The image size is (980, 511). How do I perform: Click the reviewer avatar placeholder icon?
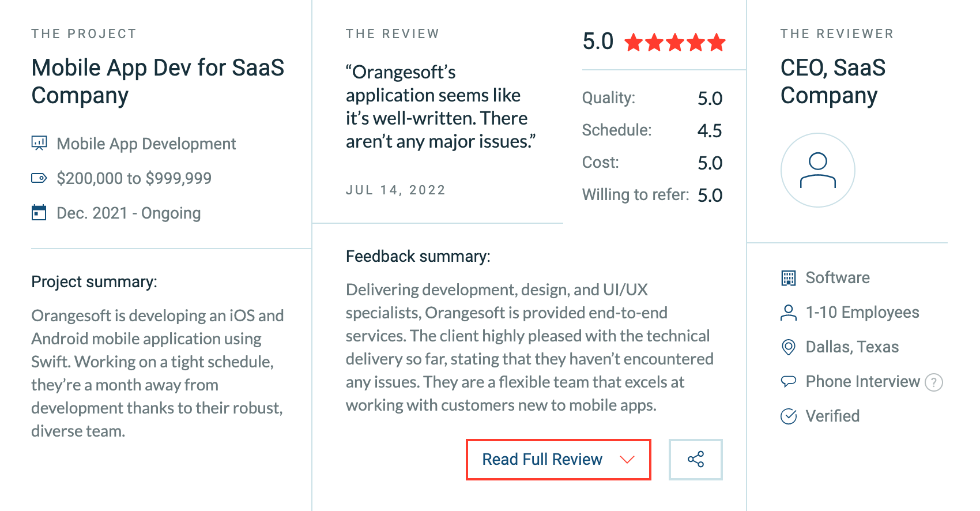[x=817, y=170]
